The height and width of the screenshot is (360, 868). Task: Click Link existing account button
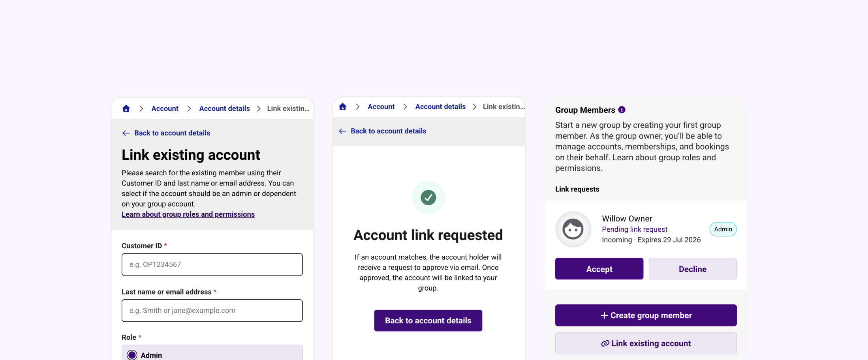pyautogui.click(x=646, y=343)
